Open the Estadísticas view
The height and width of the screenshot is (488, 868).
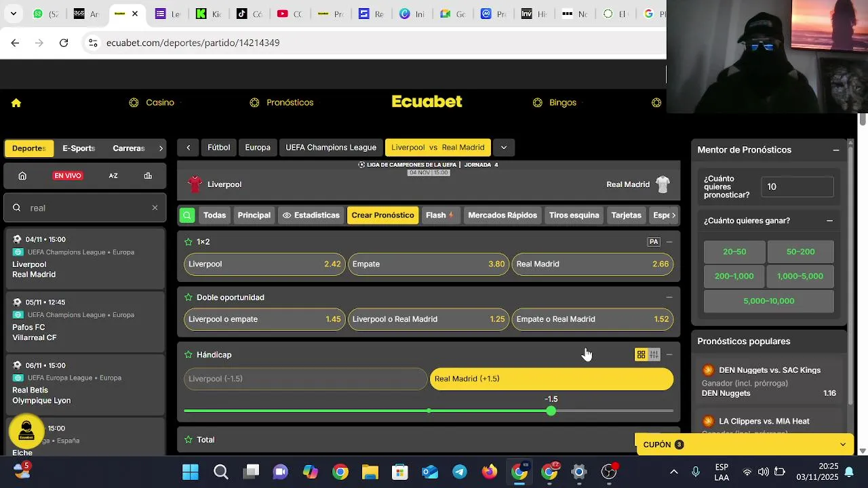(311, 216)
